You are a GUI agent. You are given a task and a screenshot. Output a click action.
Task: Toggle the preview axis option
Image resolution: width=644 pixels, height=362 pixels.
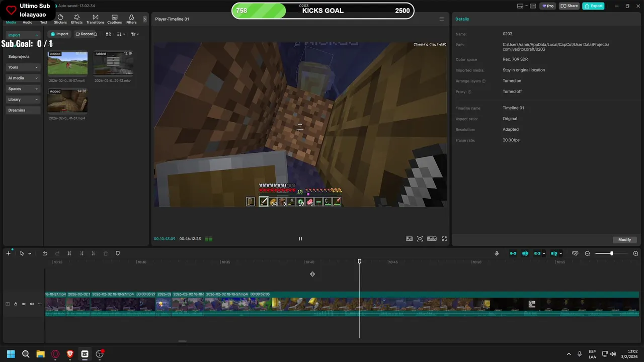(554, 253)
